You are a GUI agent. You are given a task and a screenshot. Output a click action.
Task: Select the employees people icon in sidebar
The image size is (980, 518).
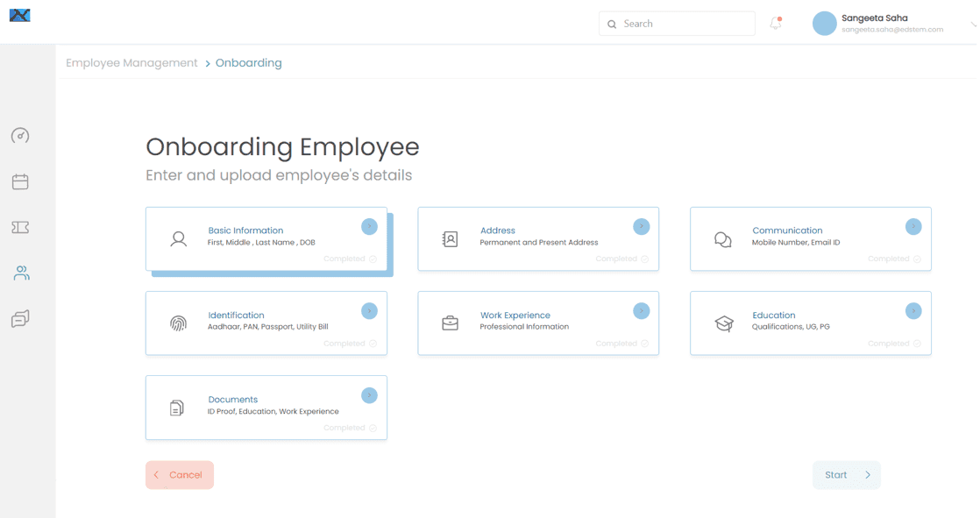tap(21, 273)
